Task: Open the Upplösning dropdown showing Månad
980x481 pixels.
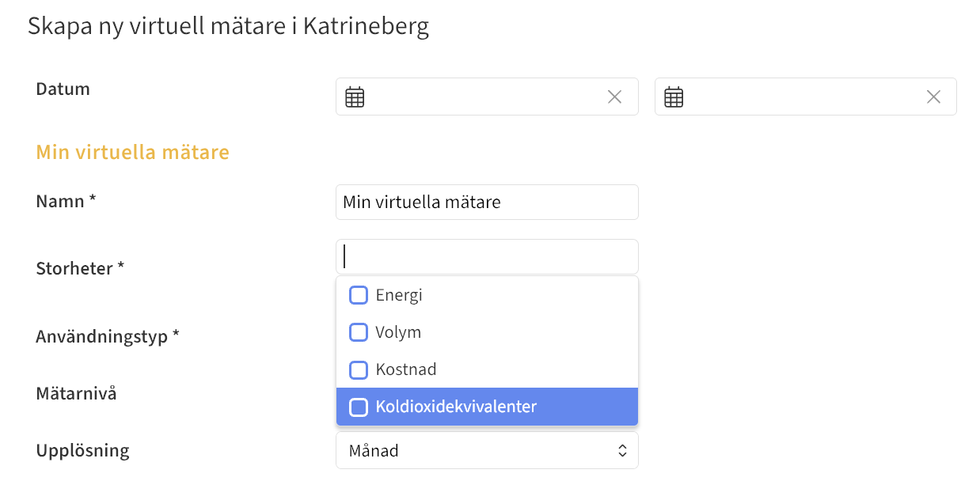Action: [487, 451]
